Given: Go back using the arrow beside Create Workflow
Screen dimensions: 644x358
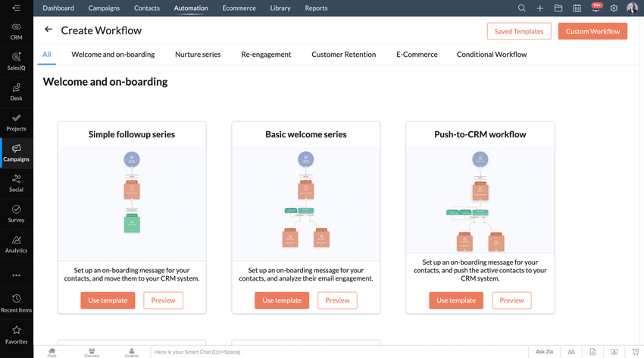Looking at the screenshot, I should tap(48, 30).
